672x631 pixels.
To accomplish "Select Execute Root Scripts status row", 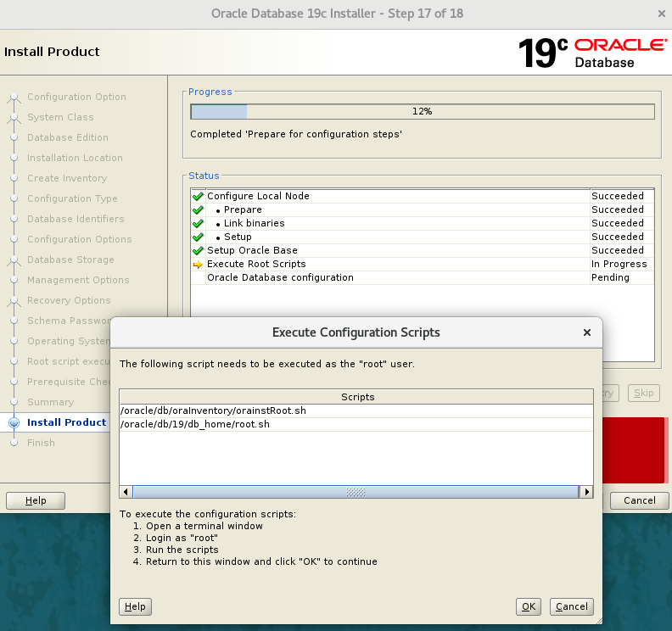I will tap(423, 264).
